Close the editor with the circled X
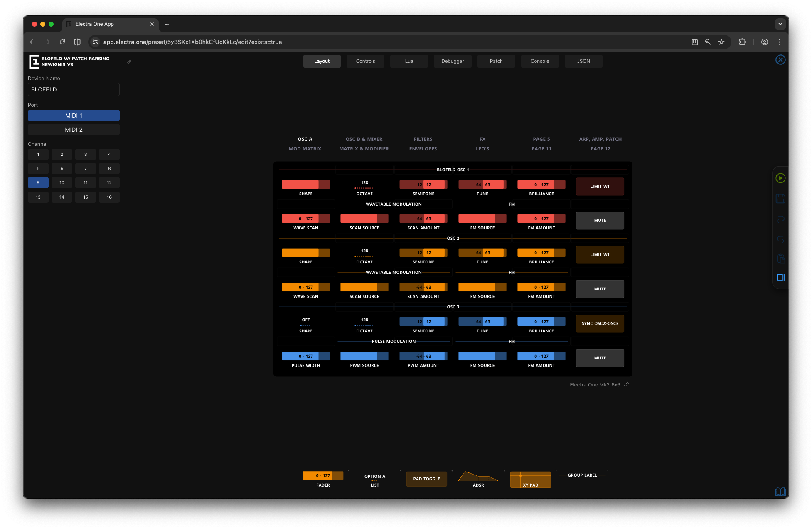Image resolution: width=812 pixels, height=529 pixels. 780,60
